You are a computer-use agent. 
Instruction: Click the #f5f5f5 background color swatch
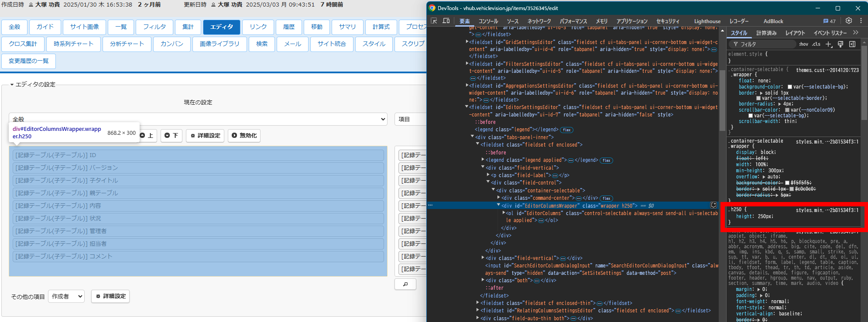(x=787, y=183)
